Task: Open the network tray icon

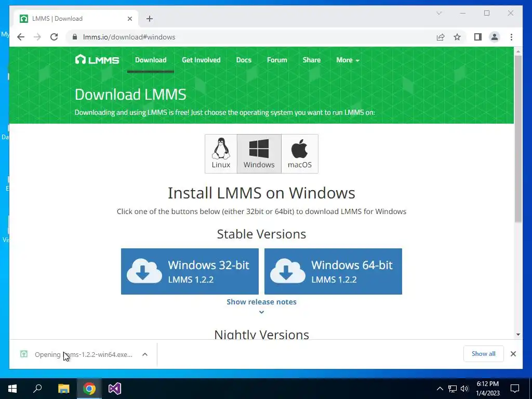Action: (453, 389)
